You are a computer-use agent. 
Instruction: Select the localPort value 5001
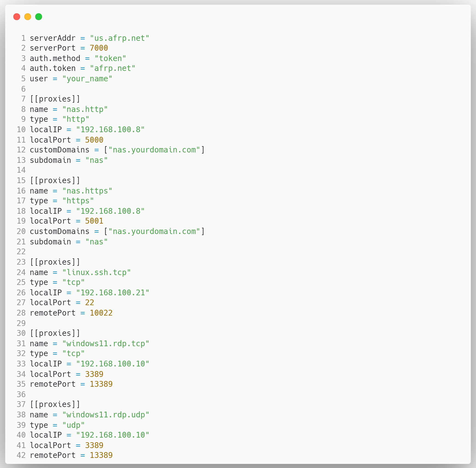pos(94,221)
